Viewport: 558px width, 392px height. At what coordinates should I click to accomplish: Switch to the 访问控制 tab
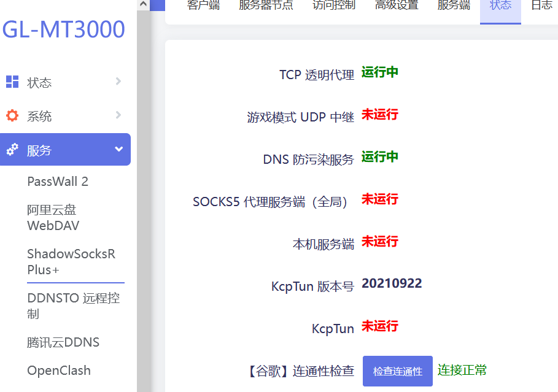(333, 5)
